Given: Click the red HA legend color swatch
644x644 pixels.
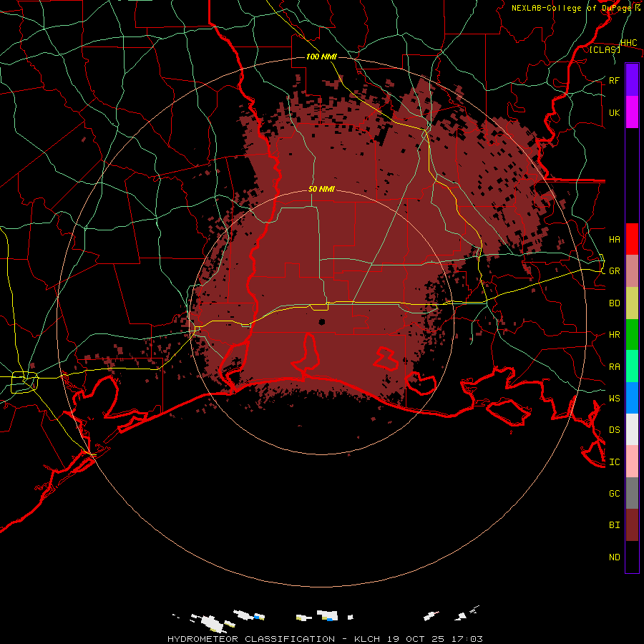Looking at the screenshot, I should (632, 239).
